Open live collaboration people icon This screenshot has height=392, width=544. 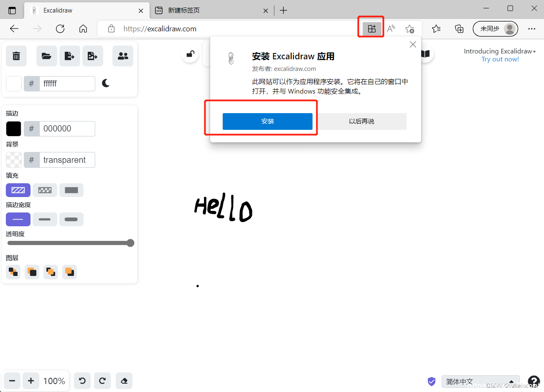click(123, 56)
